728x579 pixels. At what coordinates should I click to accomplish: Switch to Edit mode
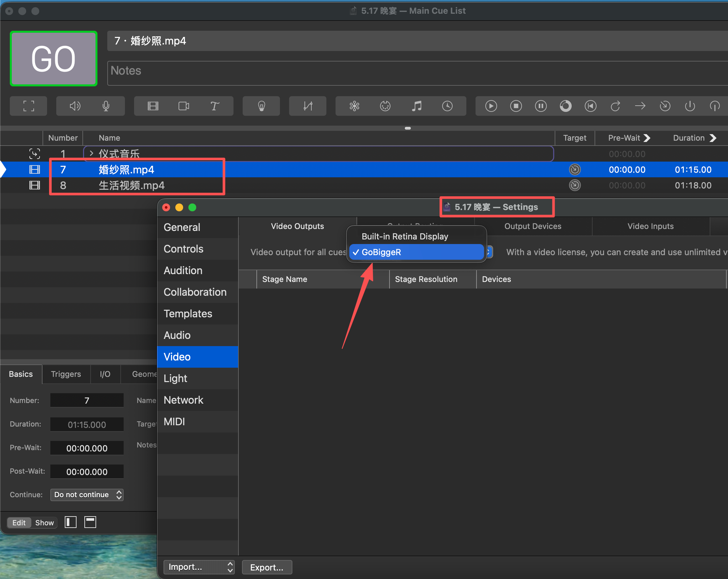[x=19, y=523]
